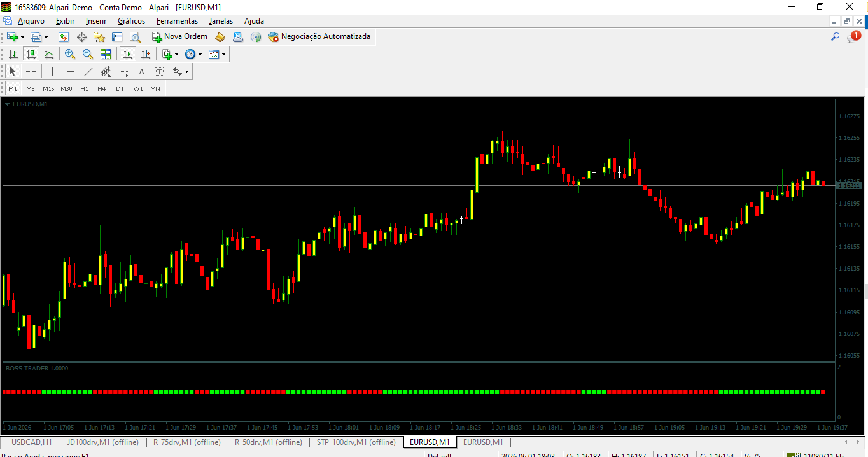Screen dimensions: 868x457
Task: Click the Profiles toolbar icon
Action: [36, 37]
